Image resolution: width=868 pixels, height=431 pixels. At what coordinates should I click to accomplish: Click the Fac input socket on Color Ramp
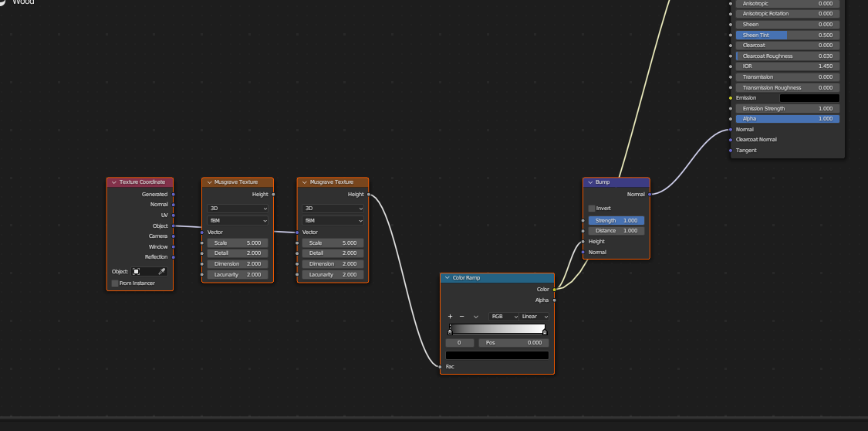click(x=440, y=367)
